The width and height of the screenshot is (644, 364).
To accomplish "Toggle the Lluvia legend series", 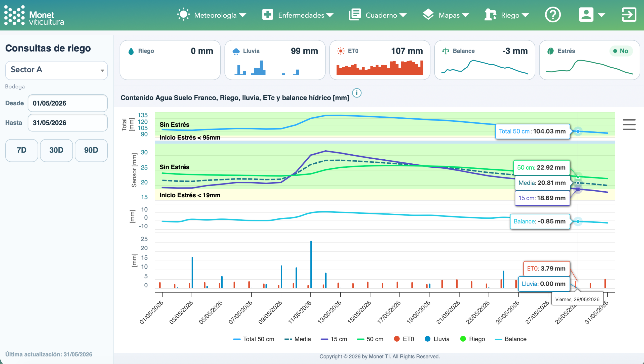I will pyautogui.click(x=437, y=339).
